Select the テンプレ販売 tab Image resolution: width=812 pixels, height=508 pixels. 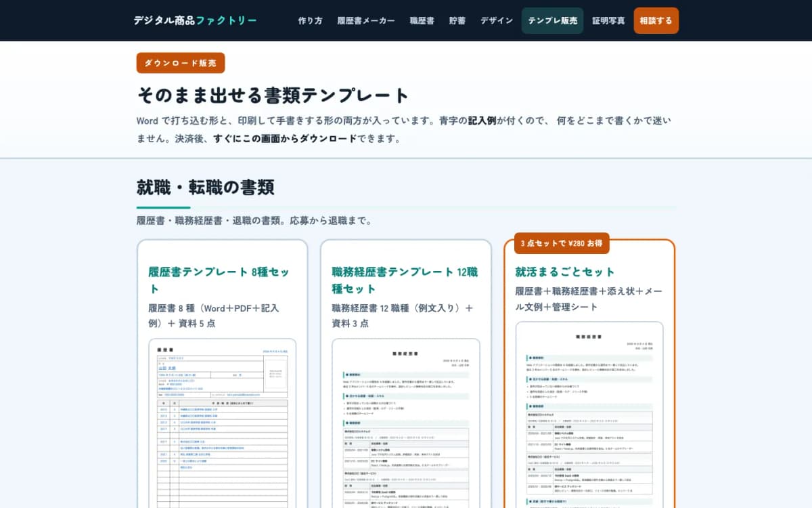553,20
